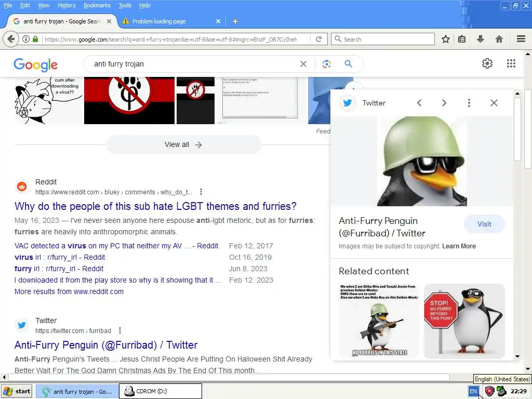
Task: Open 'furry irl : r/furry_irl' link
Action: (x=59, y=269)
